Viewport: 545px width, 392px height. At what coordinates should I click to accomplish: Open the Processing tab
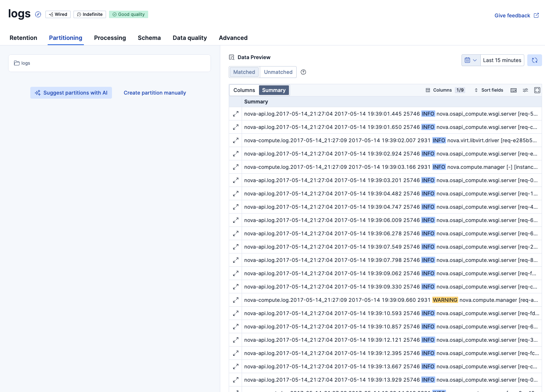(x=110, y=38)
